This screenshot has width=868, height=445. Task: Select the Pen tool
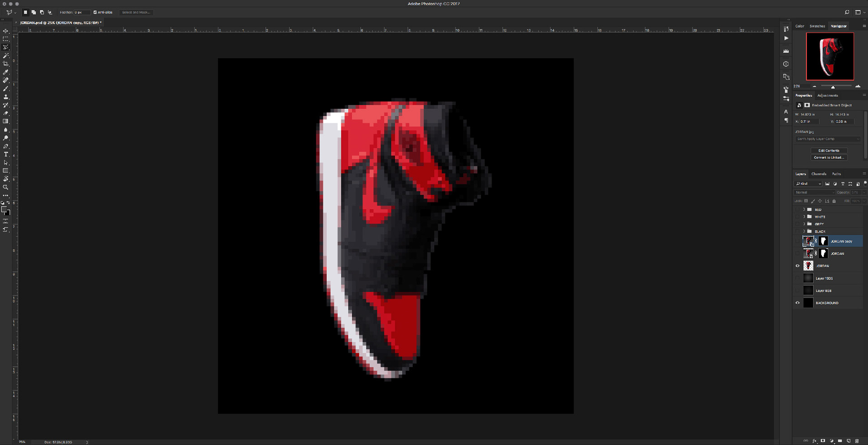5,146
